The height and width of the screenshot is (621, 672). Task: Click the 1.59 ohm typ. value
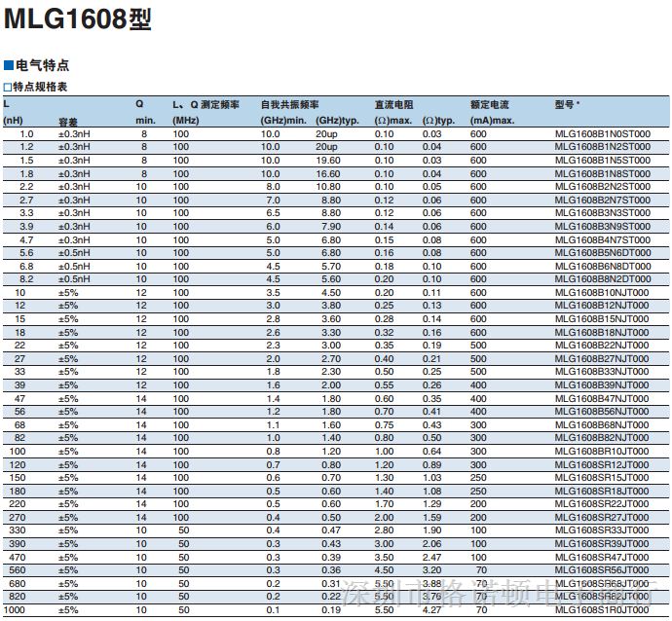point(432,518)
